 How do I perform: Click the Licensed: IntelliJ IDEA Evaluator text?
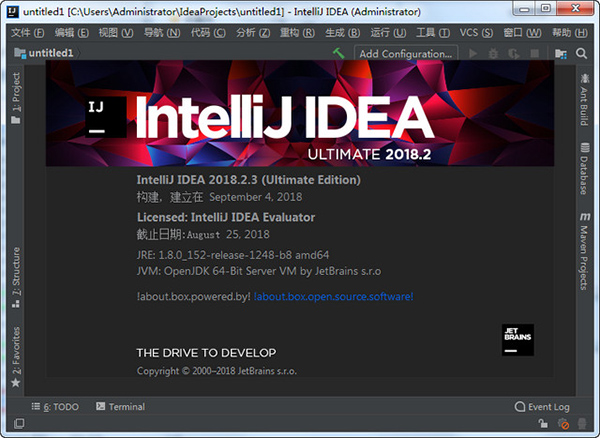pyautogui.click(x=226, y=217)
